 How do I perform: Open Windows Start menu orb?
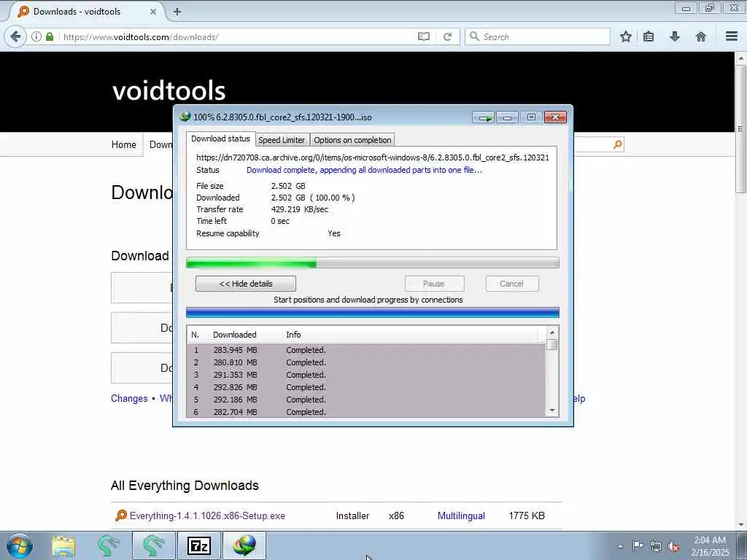[x=20, y=545]
